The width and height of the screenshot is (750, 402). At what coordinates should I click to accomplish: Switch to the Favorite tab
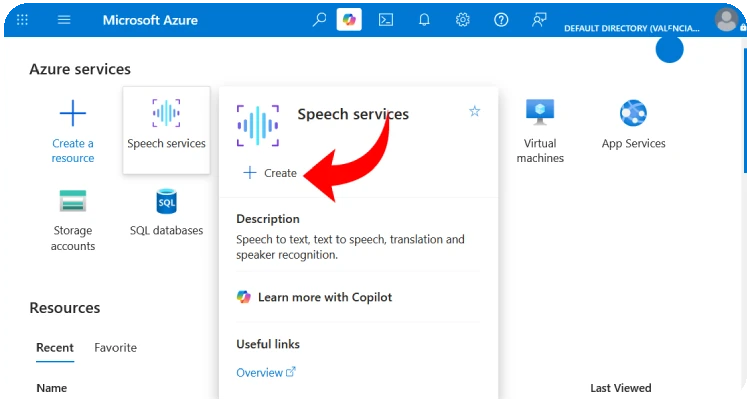[115, 347]
